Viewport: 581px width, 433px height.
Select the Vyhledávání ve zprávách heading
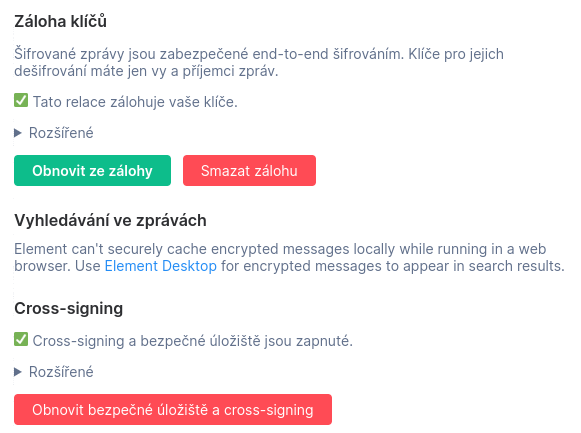coord(110,220)
